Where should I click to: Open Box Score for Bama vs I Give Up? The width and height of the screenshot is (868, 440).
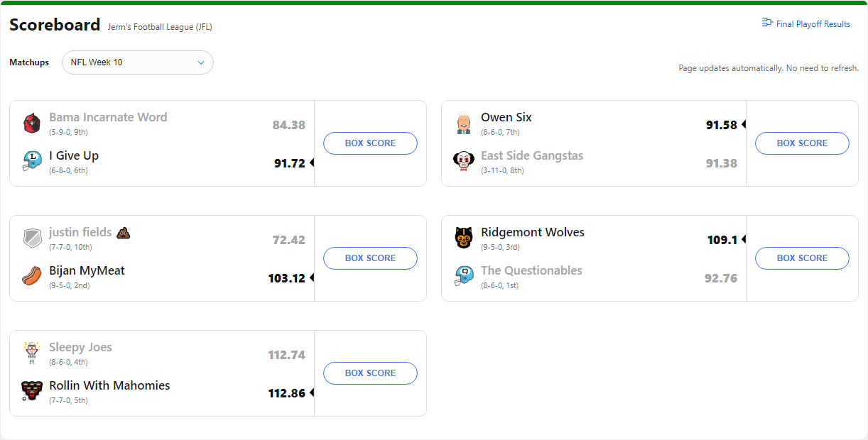370,143
